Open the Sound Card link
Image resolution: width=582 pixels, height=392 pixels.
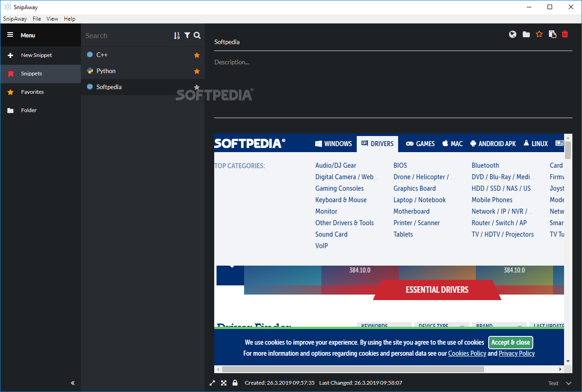331,234
